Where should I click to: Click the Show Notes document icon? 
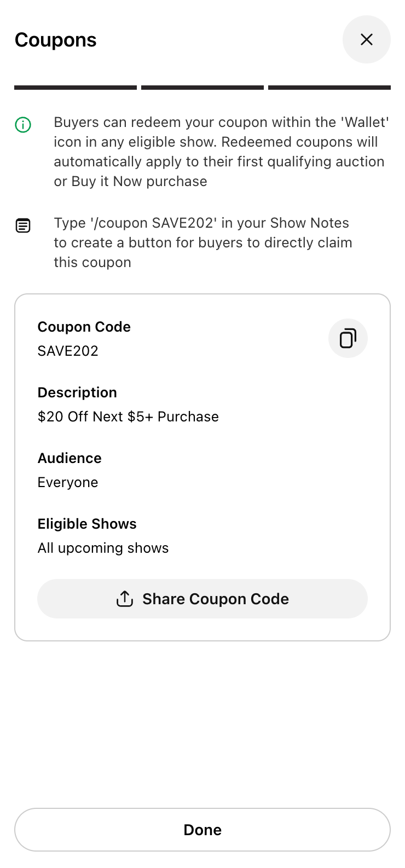click(23, 225)
